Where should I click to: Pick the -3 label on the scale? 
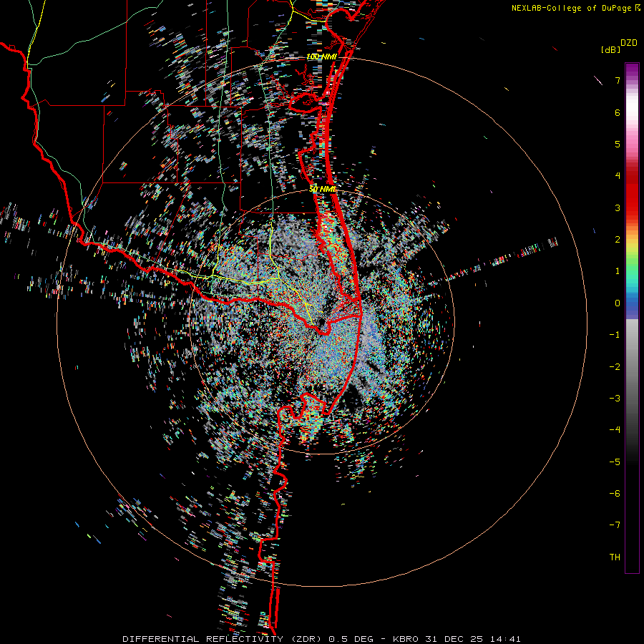[615, 399]
